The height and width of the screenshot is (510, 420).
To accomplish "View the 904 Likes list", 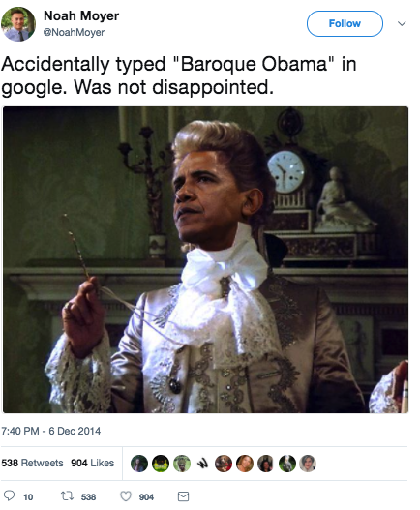I will (92, 463).
